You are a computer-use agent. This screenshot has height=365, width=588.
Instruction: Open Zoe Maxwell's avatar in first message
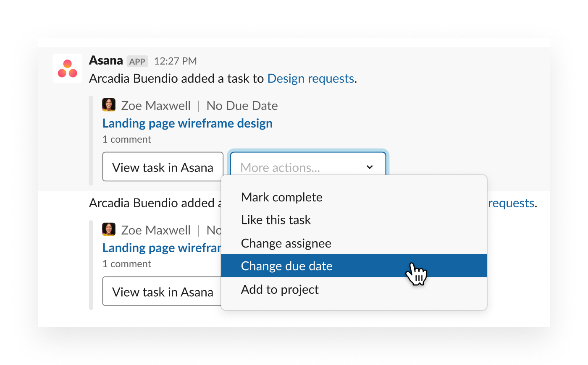click(x=109, y=105)
